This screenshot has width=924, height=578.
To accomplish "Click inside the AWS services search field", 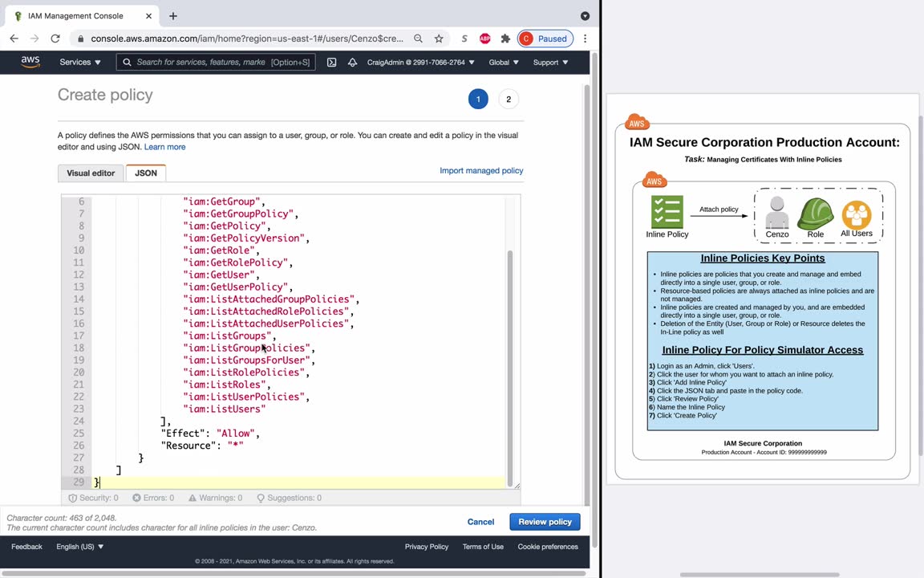I will pyautogui.click(x=201, y=63).
